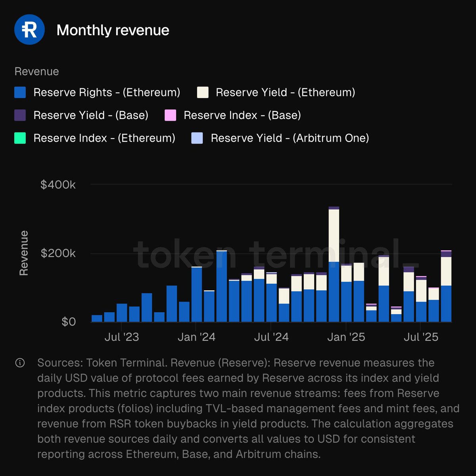This screenshot has width=476, height=476.
Task: Click the lavender Reserve Yield (Arbitrum One) legend square
Action: (x=197, y=138)
